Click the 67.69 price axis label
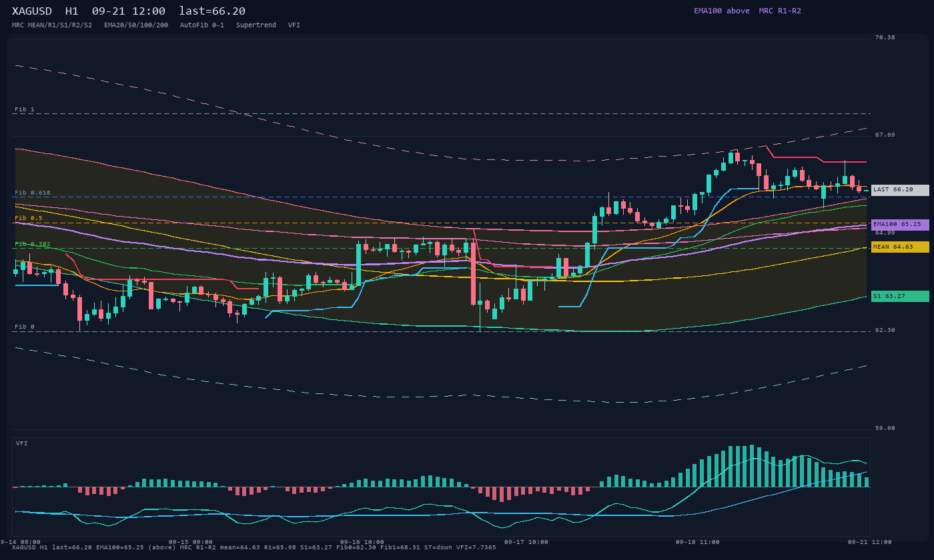934x560 pixels. (x=885, y=135)
